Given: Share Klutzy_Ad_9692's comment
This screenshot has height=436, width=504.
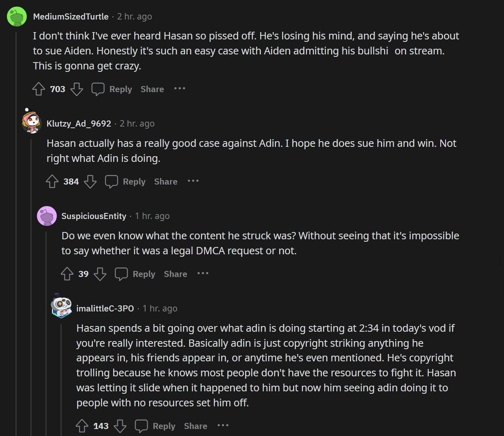Looking at the screenshot, I should point(165,181).
